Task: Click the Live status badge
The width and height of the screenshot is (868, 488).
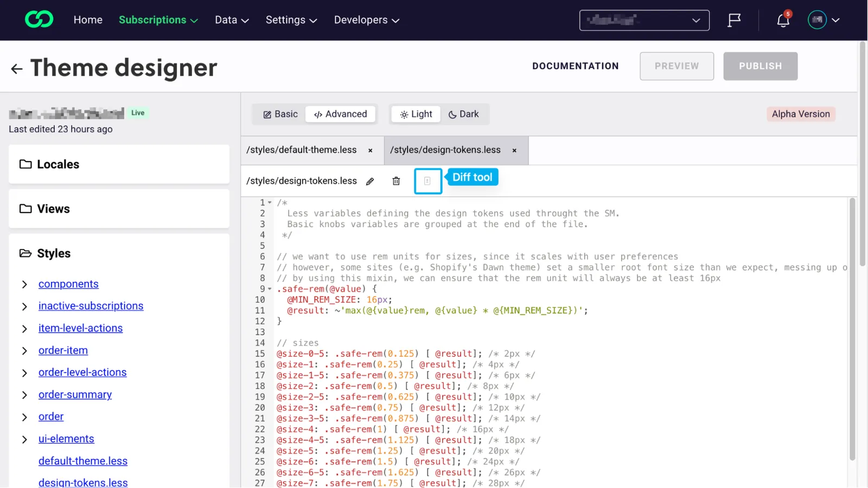Action: tap(138, 113)
